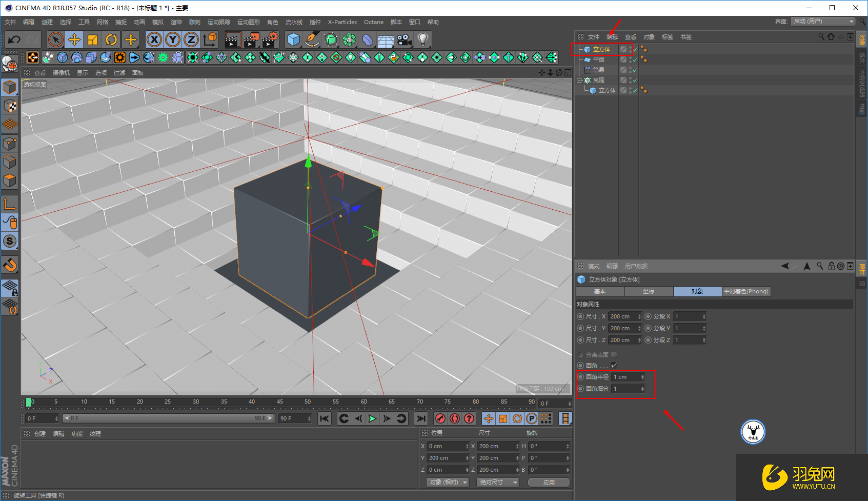Select the Move tool in top toolbar
This screenshot has height=501, width=868.
click(74, 39)
